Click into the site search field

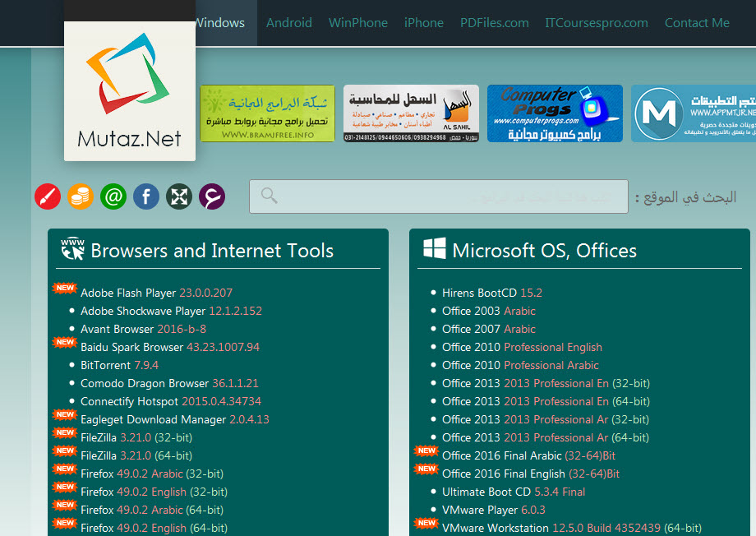[439, 196]
